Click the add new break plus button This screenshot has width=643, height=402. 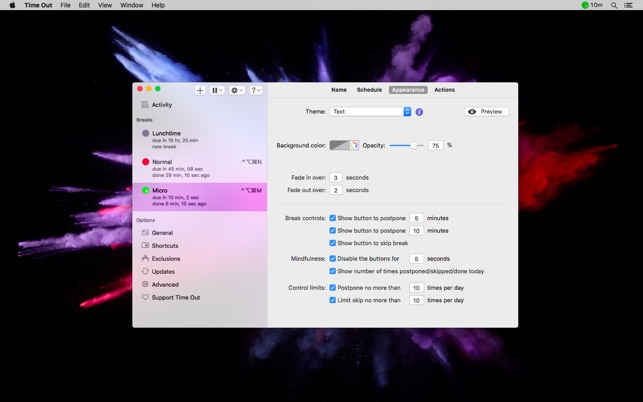pos(200,90)
